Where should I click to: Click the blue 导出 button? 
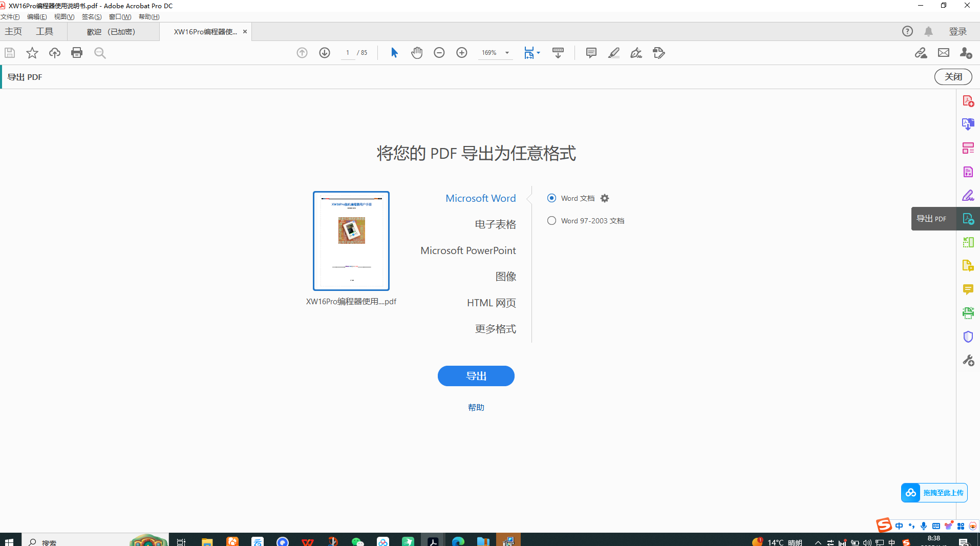tap(476, 376)
